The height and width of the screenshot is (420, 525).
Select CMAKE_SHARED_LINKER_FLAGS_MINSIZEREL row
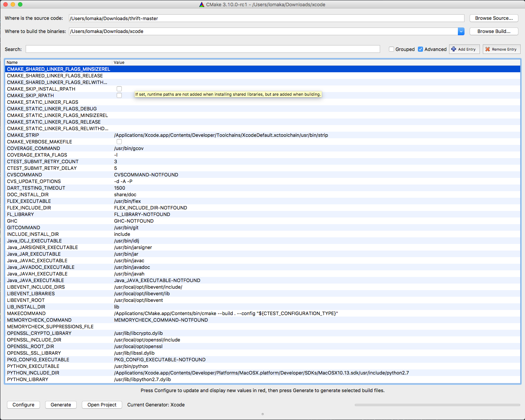point(263,69)
